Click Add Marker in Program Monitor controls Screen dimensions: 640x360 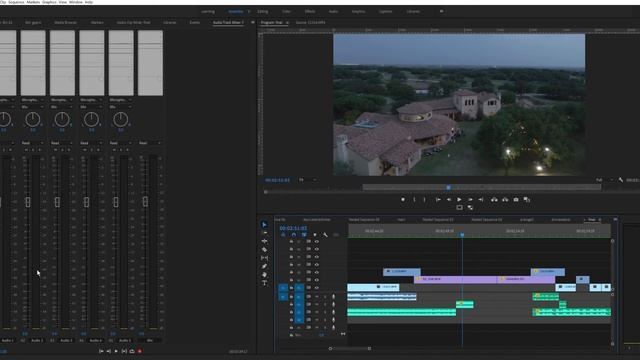coord(403,200)
